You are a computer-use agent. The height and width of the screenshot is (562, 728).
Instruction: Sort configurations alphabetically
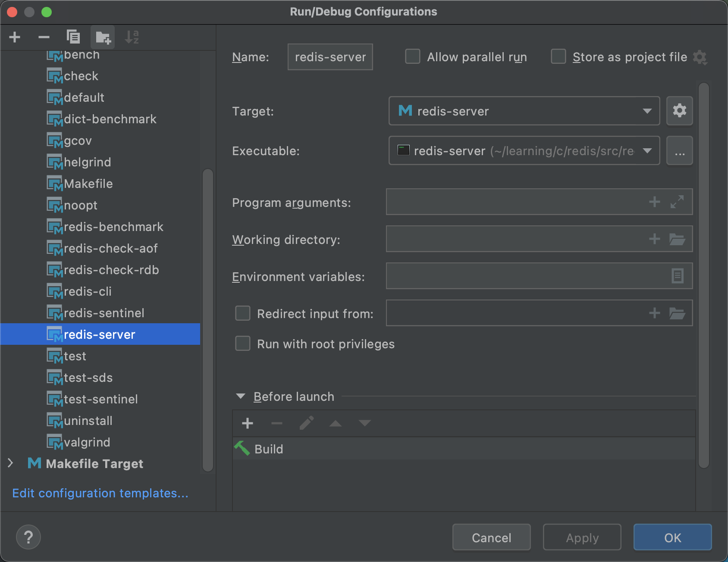pyautogui.click(x=132, y=37)
